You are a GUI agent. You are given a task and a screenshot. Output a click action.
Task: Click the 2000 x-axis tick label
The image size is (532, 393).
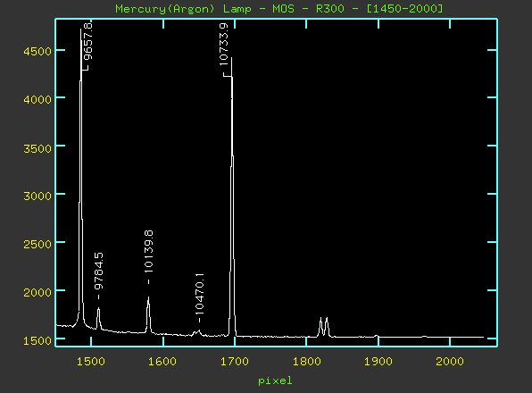pyautogui.click(x=450, y=362)
